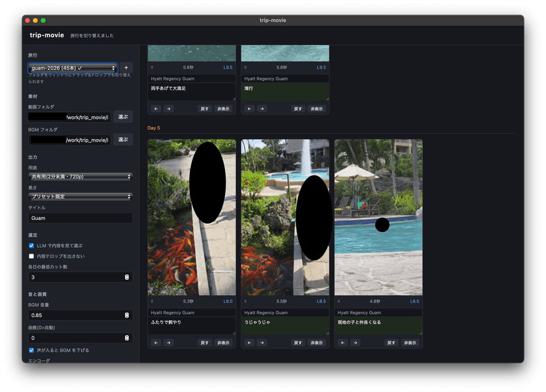
Task: Click the タイトル field containing Guam
Action: pos(80,218)
